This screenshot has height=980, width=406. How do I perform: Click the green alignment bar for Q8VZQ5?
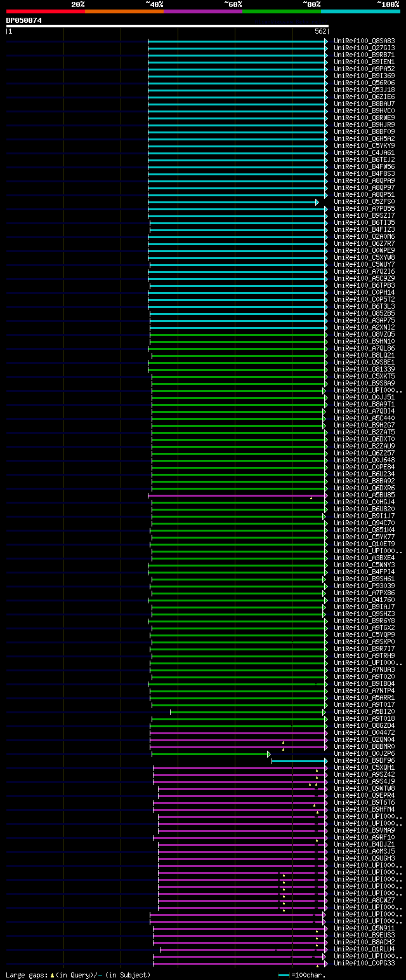pos(239,335)
